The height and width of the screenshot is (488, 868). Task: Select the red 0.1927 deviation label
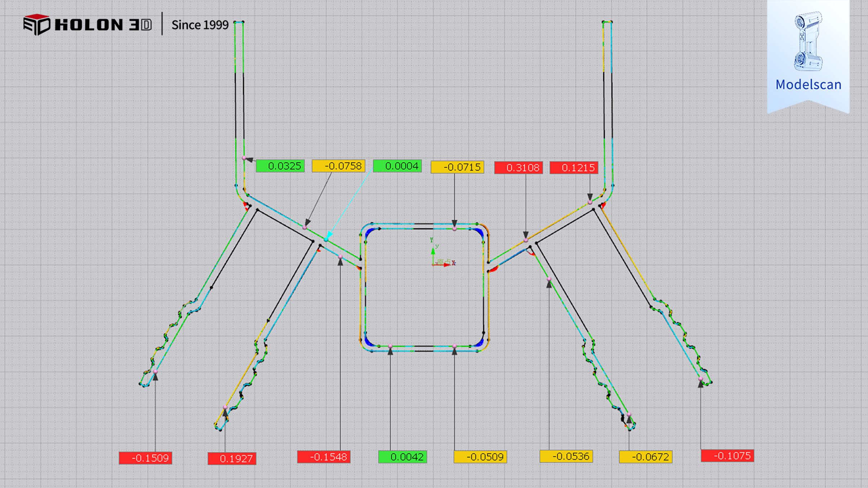pos(232,458)
